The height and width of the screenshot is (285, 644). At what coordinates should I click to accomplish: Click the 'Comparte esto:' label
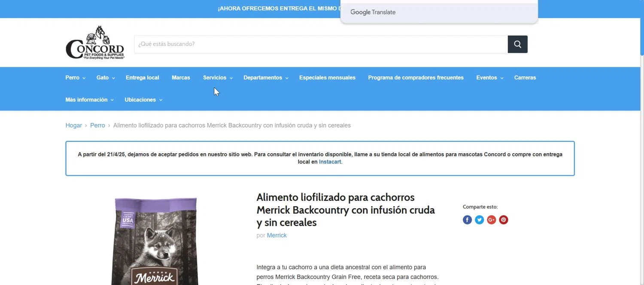[480, 207]
